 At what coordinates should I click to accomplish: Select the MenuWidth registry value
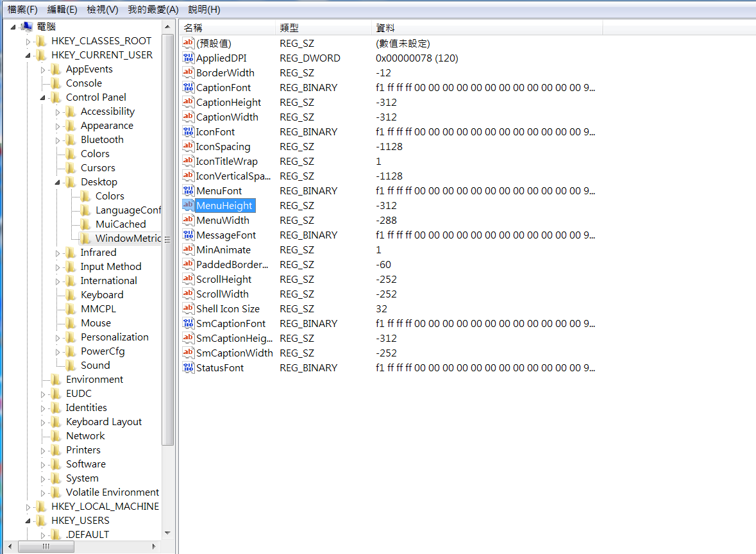(x=223, y=221)
